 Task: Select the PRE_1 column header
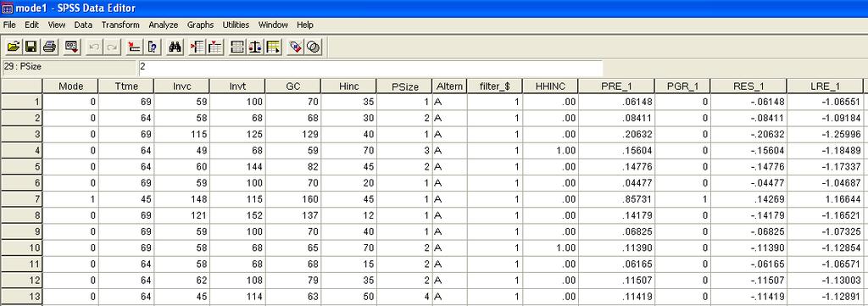click(616, 86)
